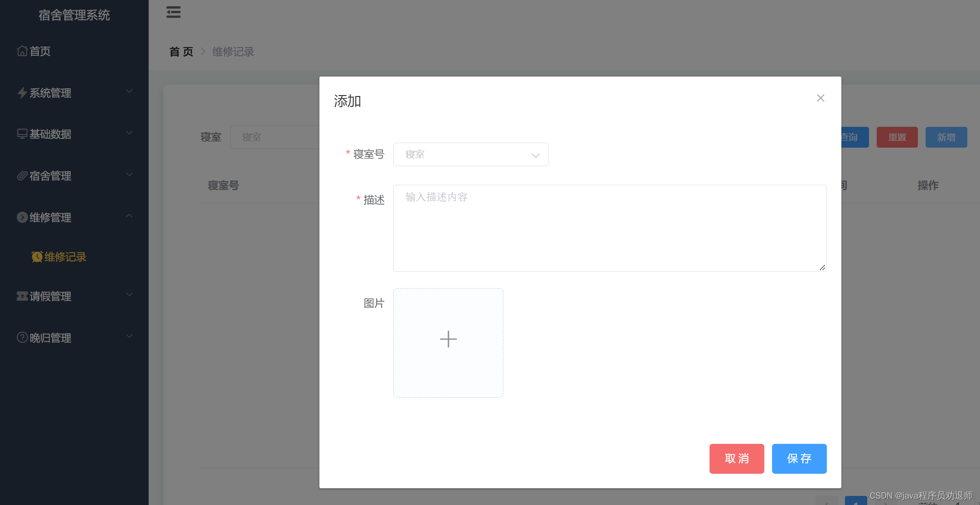Open the 系统管理 submenu

pyautogui.click(x=50, y=93)
